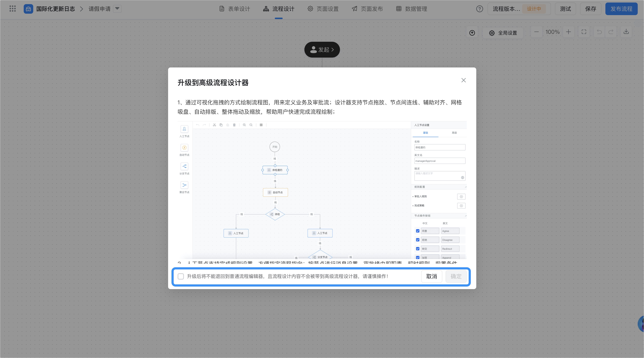
Task: Zoom in with the plus icon
Action: tap(569, 32)
